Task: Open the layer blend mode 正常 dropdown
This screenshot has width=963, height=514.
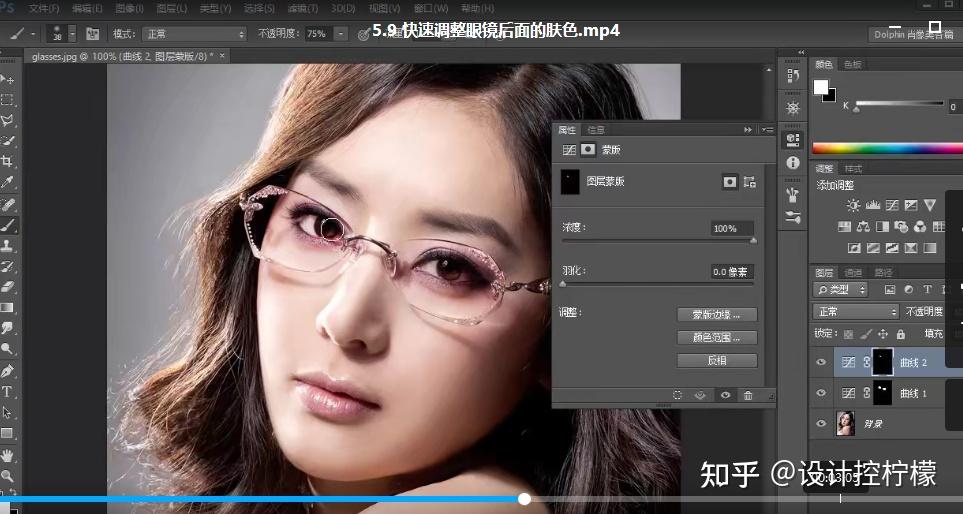Action: [x=856, y=312]
